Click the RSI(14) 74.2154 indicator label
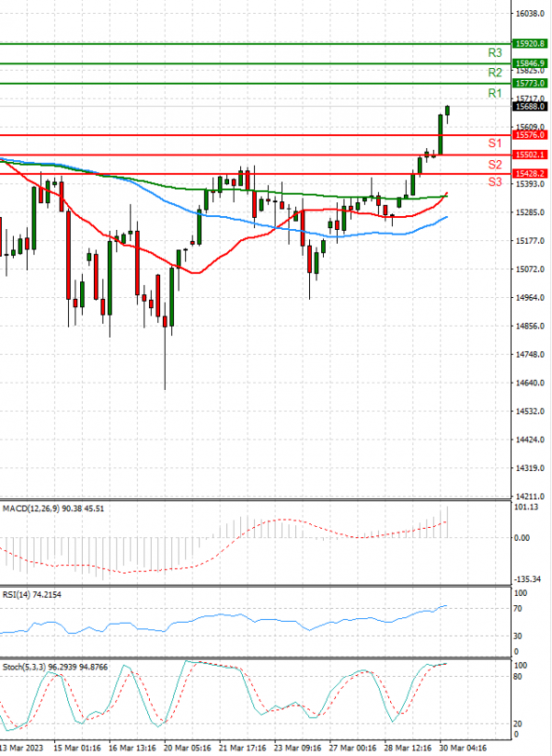The height and width of the screenshot is (756, 552). coord(32,595)
